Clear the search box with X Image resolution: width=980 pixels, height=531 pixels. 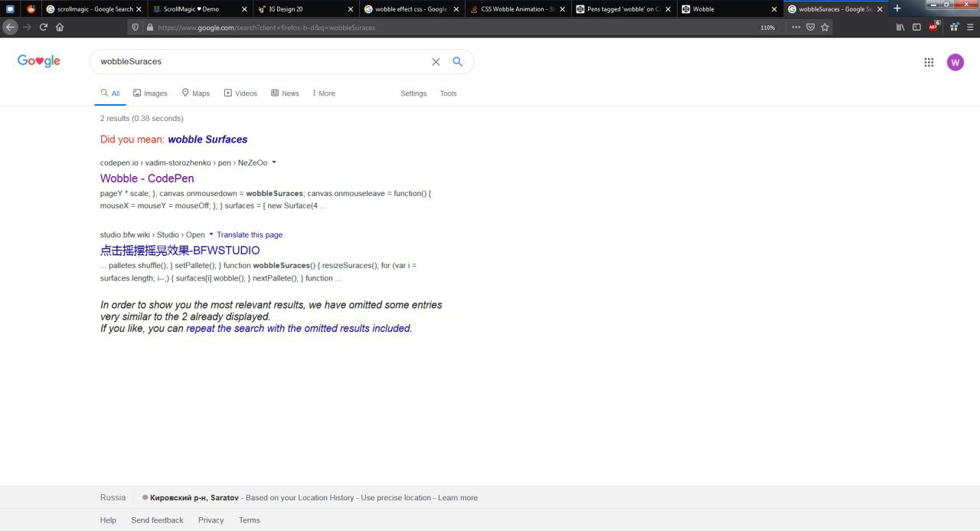pyautogui.click(x=436, y=61)
